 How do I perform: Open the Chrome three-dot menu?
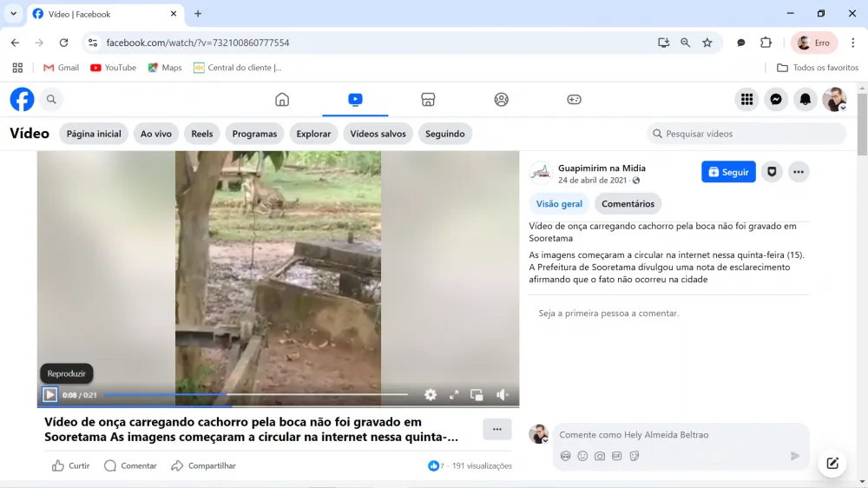(x=853, y=43)
